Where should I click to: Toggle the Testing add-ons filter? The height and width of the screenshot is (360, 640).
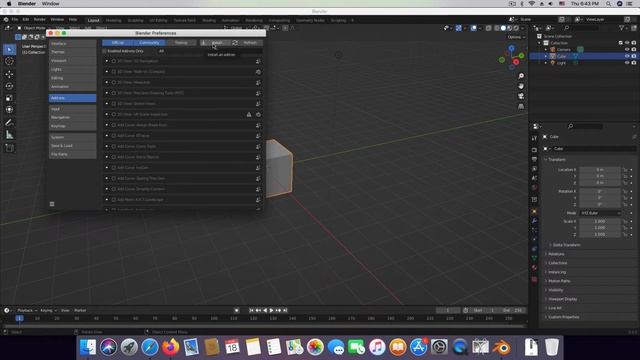(181, 43)
